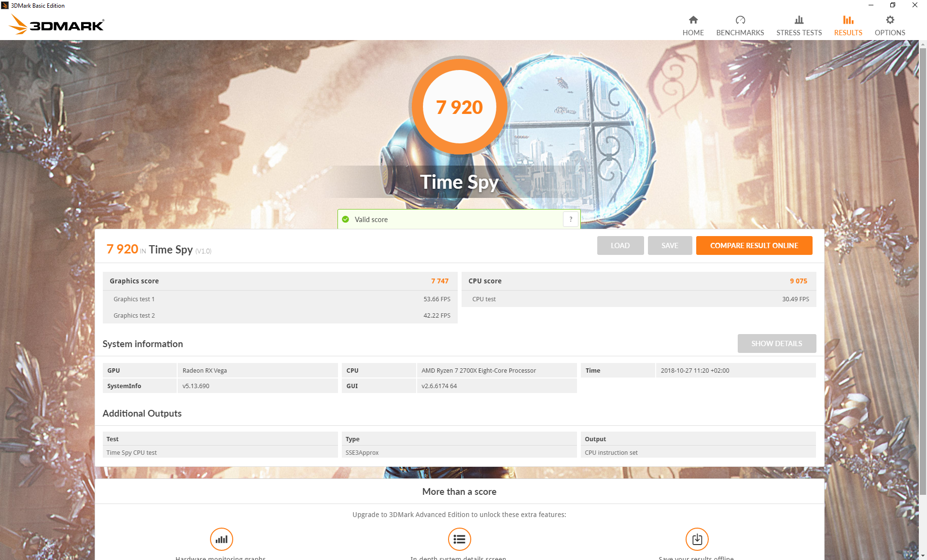Click the question mark help button

(570, 220)
